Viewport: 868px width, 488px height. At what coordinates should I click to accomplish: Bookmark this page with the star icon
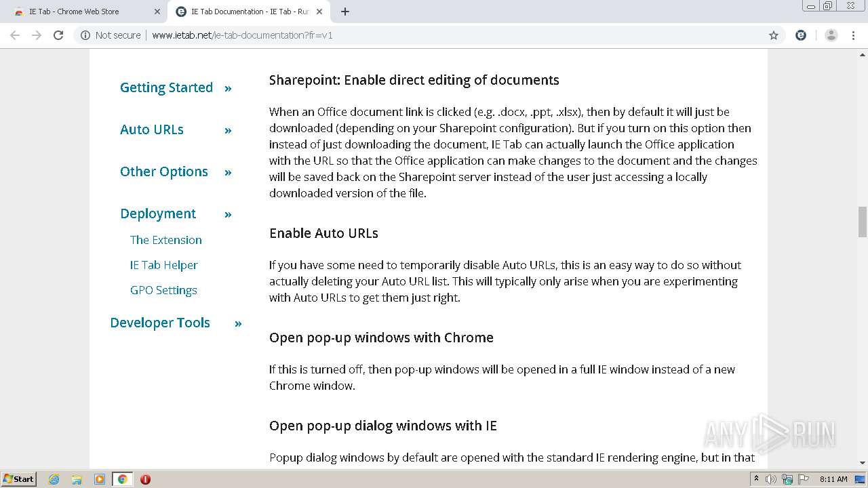(x=773, y=35)
